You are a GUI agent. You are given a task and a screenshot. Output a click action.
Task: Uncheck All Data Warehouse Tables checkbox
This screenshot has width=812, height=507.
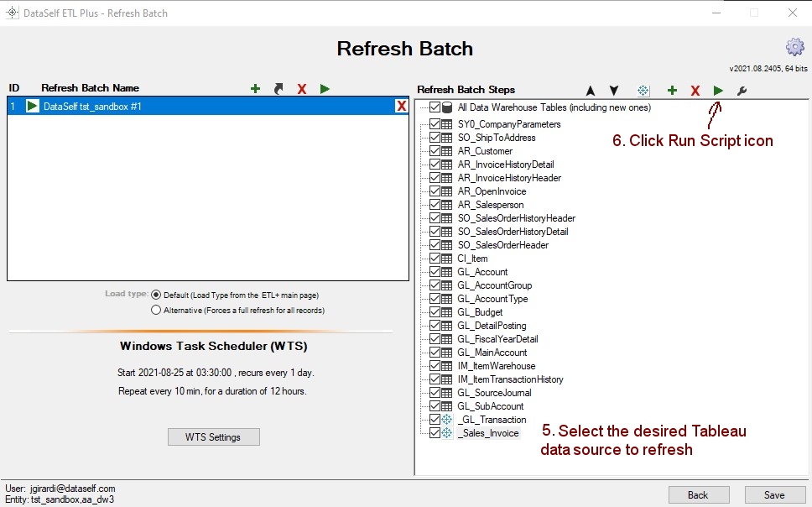435,107
